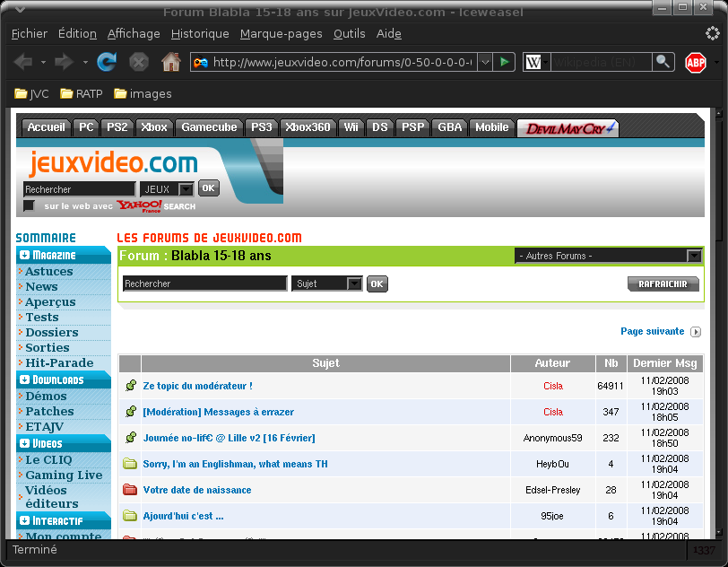The width and height of the screenshot is (728, 567).
Task: Click the scroll-down arrow of the page scrollbar
Action: point(718,532)
